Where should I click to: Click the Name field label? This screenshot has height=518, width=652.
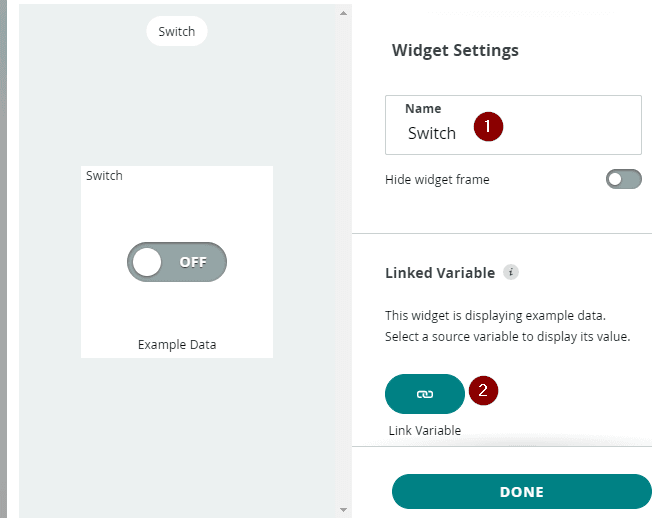tap(423, 108)
